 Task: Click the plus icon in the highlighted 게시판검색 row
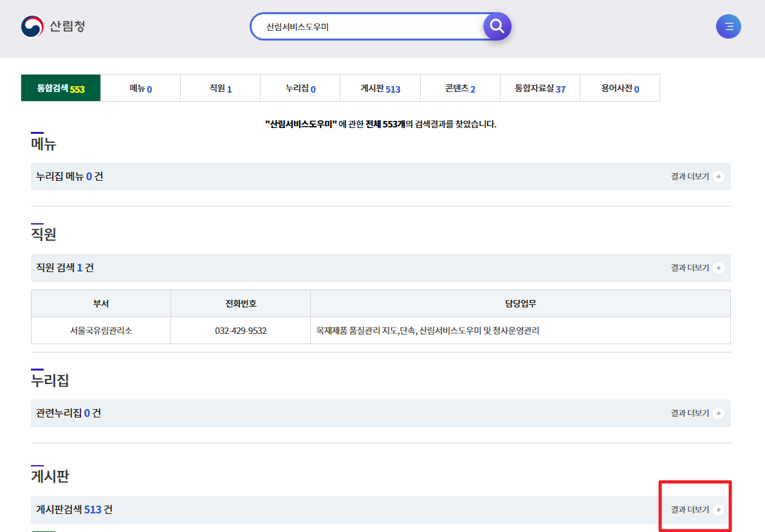[718, 508]
